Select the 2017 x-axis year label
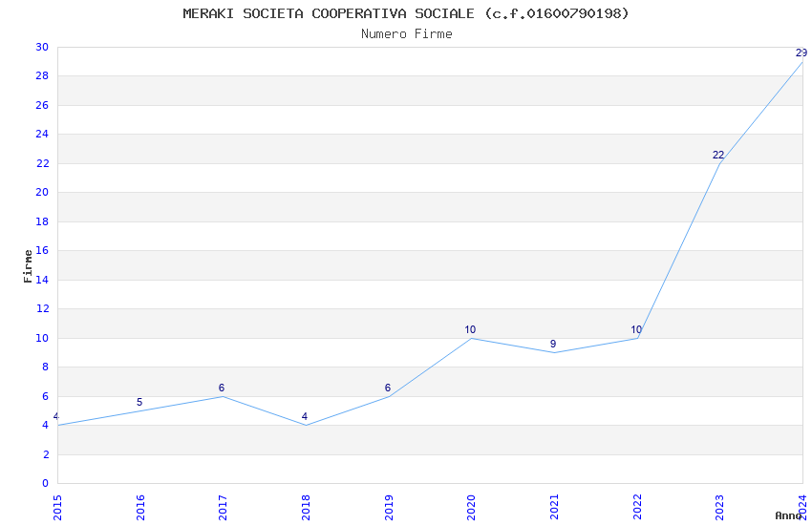This screenshot has width=812, height=525. point(224,508)
